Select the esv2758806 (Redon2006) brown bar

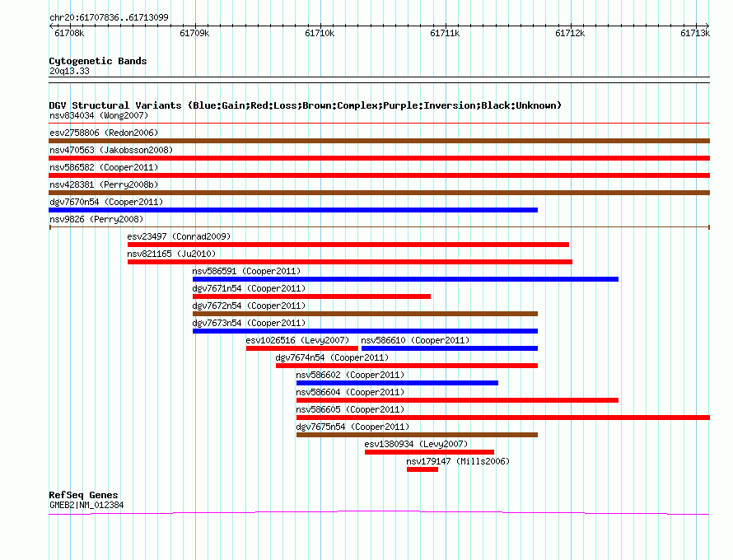(x=379, y=141)
